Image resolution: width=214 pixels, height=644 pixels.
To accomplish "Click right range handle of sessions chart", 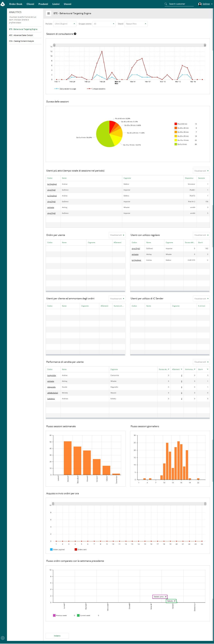I will coord(205,45).
